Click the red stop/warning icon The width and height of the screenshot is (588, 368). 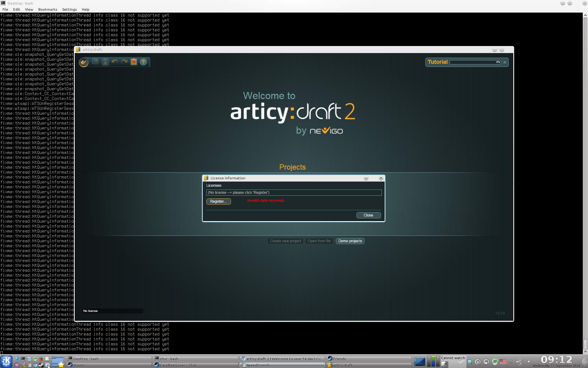[134, 62]
